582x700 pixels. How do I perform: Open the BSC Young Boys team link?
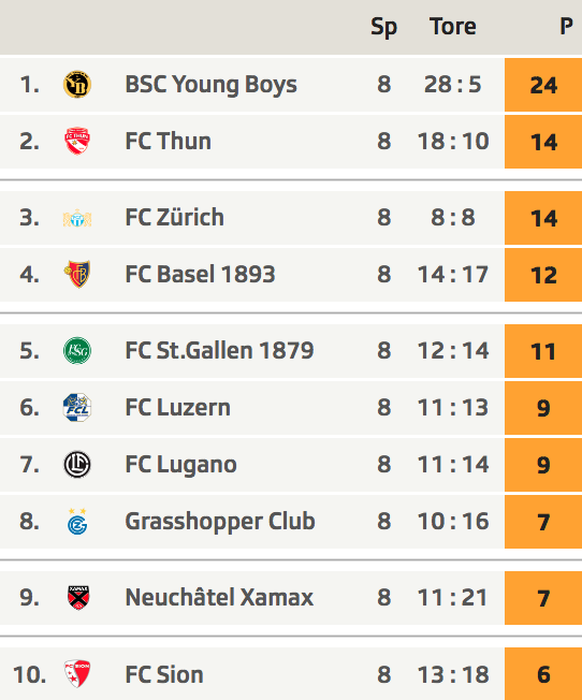pos(211,85)
